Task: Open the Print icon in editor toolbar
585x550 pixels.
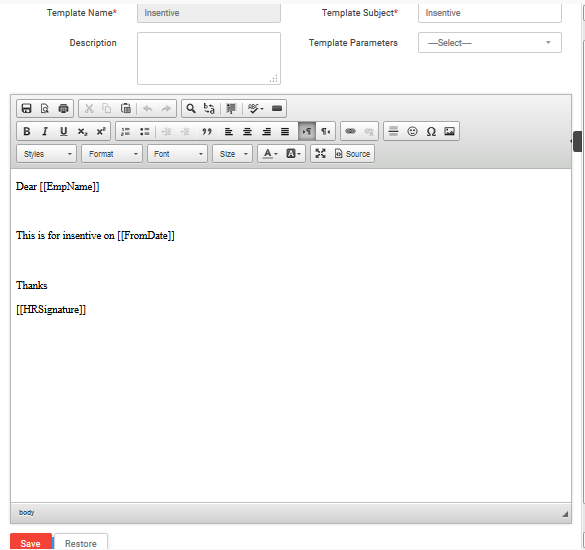Action: 63,109
